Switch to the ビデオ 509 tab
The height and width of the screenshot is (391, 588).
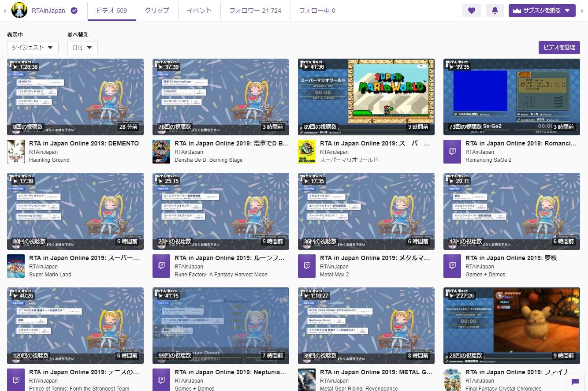[112, 11]
